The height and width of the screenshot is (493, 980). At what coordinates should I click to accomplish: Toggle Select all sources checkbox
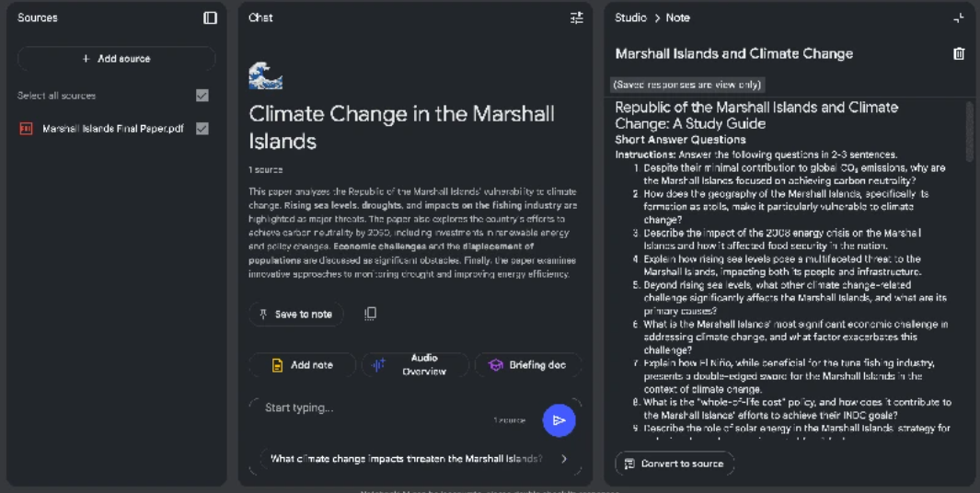tap(202, 96)
